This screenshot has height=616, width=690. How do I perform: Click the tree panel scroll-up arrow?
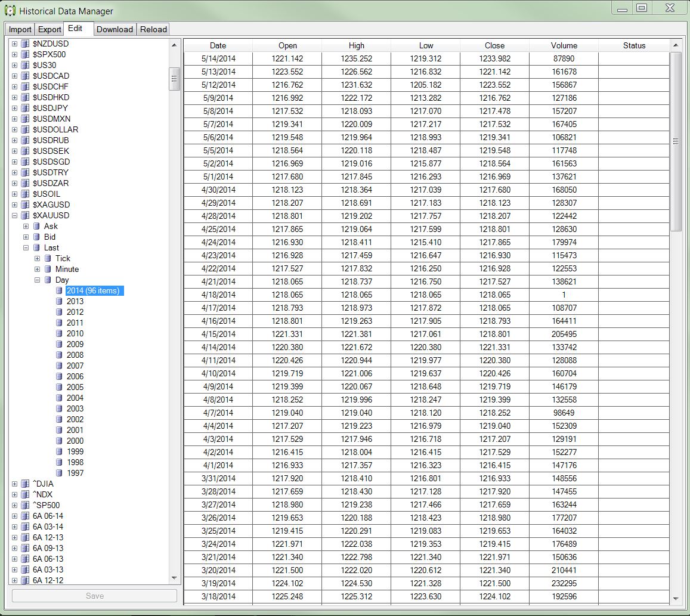click(174, 45)
